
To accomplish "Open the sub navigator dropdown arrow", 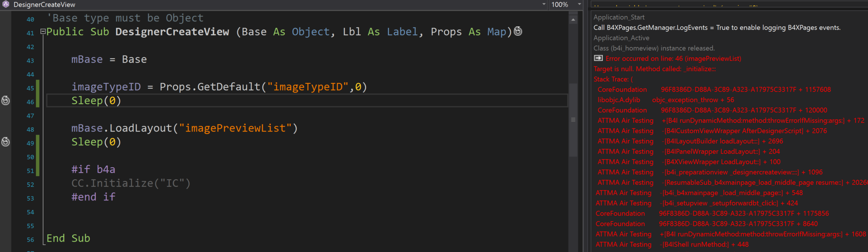I will click(x=544, y=4).
